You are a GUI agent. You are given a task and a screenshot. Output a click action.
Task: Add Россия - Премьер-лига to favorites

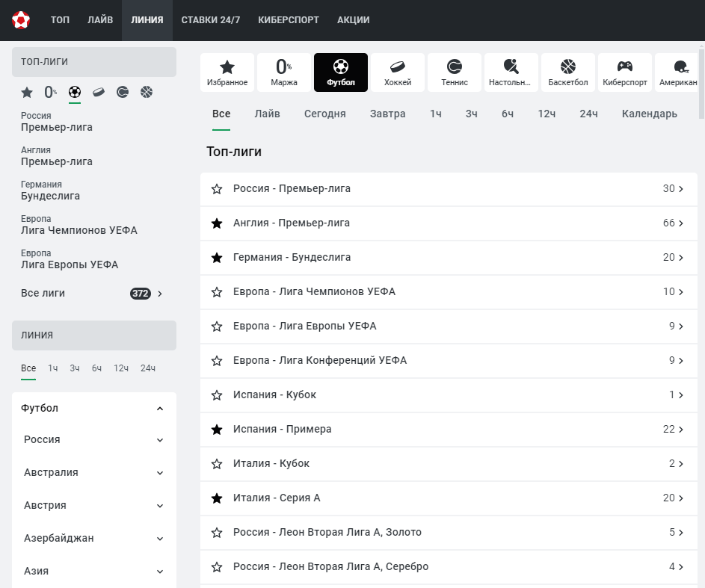(x=217, y=189)
